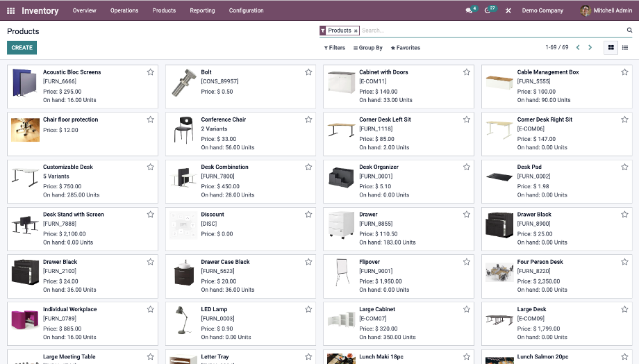The width and height of the screenshot is (639, 364).
Task: Click the LED Lamp thumbnail
Action: [x=183, y=320]
